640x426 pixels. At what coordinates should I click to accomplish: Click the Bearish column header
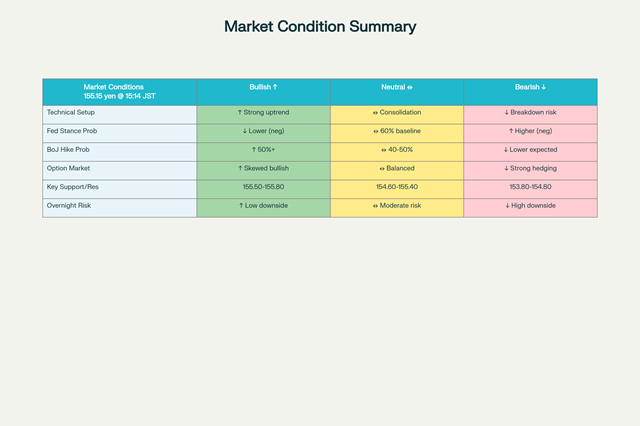[x=530, y=88]
